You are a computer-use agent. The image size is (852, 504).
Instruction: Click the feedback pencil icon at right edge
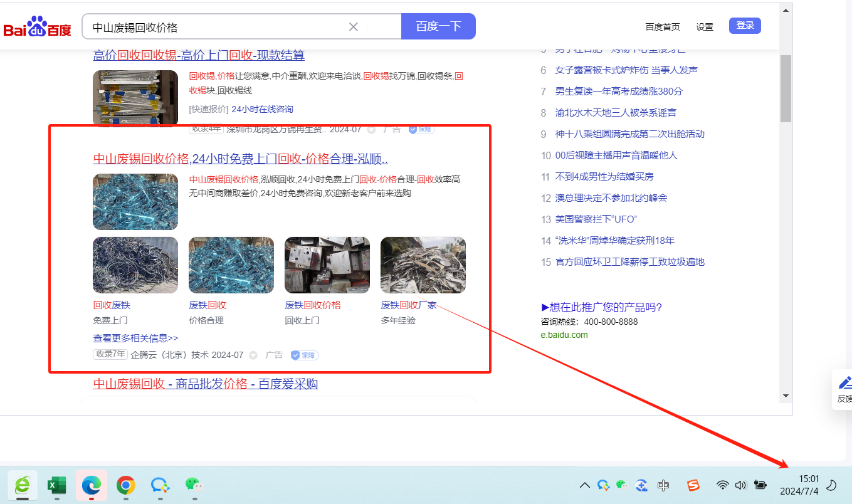point(844,383)
